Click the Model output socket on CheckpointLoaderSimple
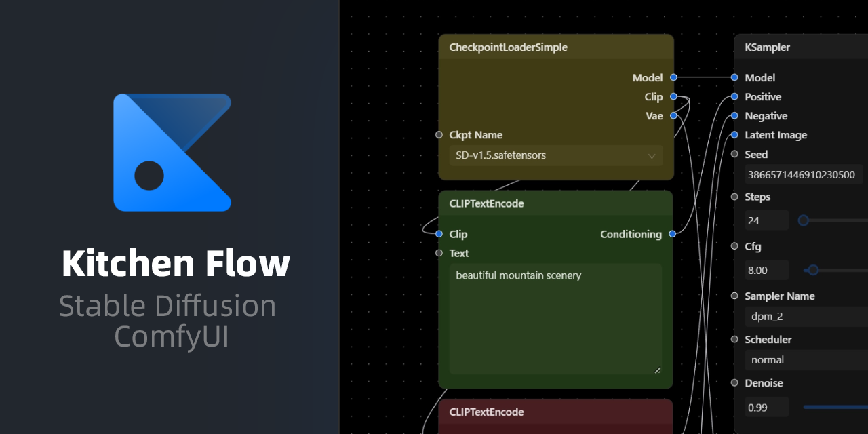The width and height of the screenshot is (868, 434). (673, 77)
